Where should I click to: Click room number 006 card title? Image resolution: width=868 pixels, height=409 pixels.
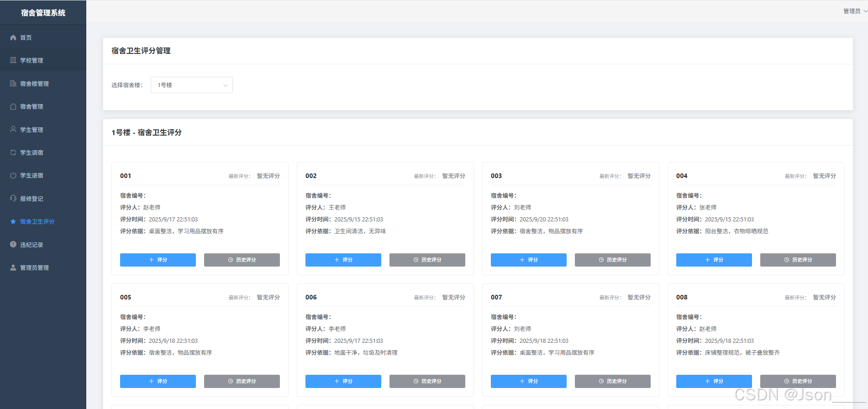pyautogui.click(x=311, y=297)
